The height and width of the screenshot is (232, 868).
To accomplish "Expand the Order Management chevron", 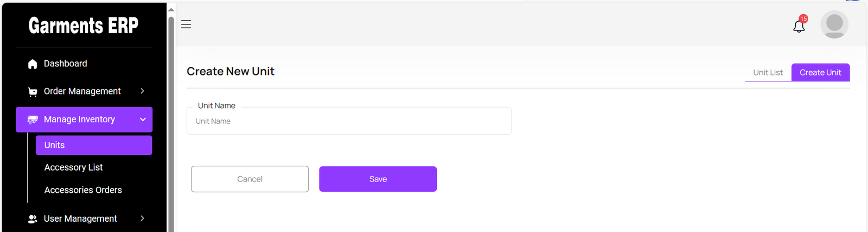I will pyautogui.click(x=142, y=91).
